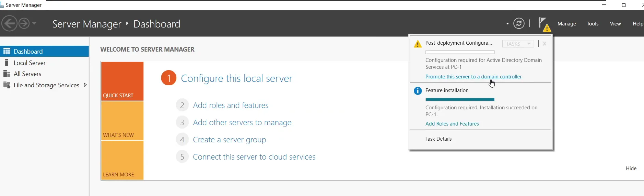
Task: Click the Dashboard grid icon in sidebar
Action: click(7, 51)
